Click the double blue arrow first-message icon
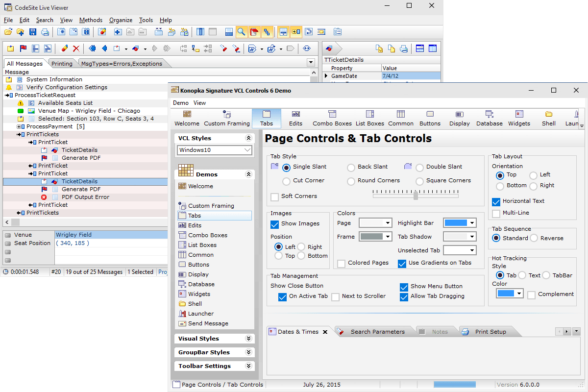Screen dimensions: 588x392 click(x=93, y=49)
